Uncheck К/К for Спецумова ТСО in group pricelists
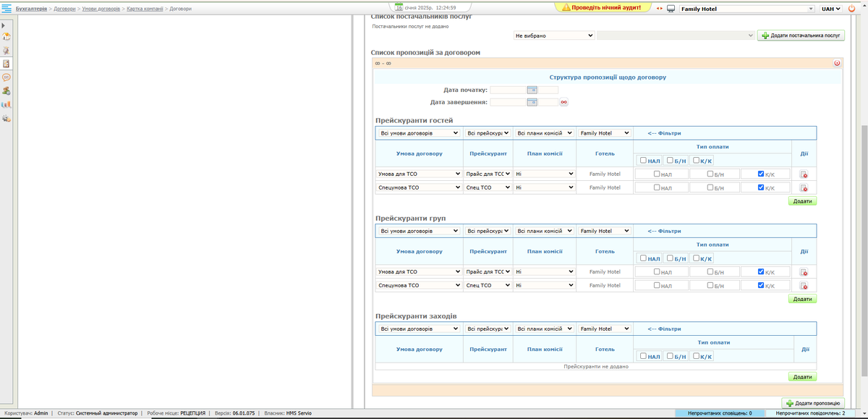 [x=760, y=285]
